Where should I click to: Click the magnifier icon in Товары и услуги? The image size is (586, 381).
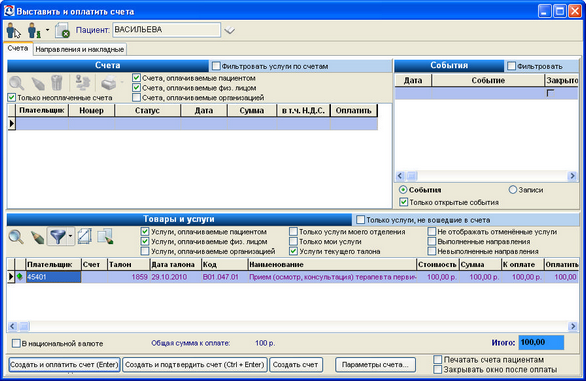pos(16,237)
